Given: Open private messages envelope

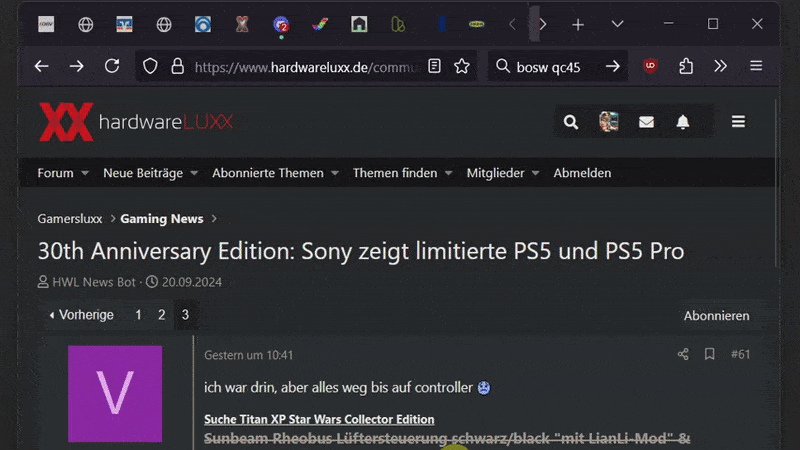Looking at the screenshot, I should 646,122.
